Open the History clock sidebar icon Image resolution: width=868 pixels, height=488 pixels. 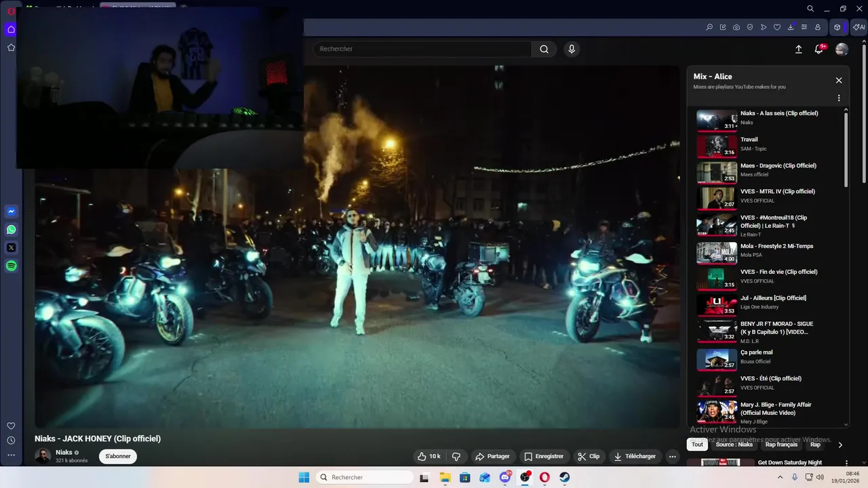click(x=11, y=441)
